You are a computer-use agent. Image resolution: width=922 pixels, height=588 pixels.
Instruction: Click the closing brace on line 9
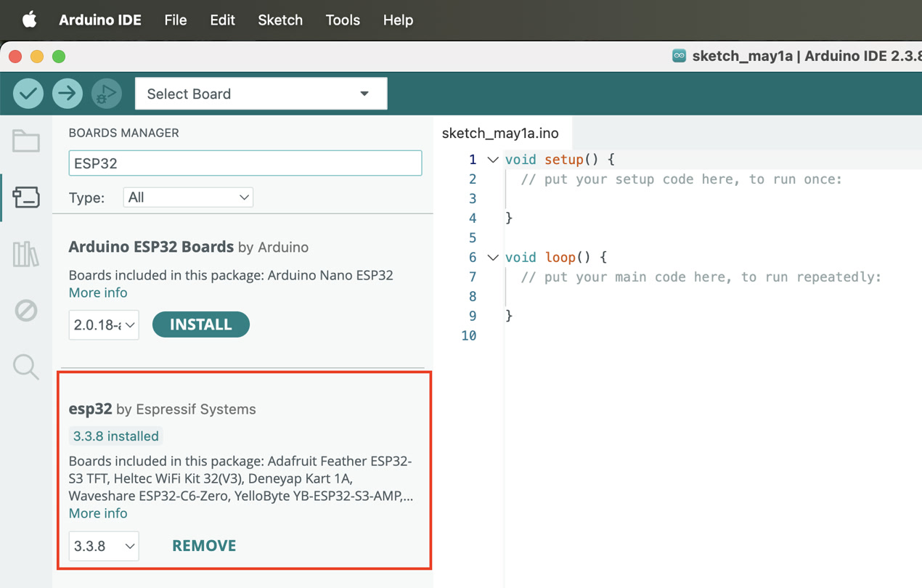click(509, 317)
